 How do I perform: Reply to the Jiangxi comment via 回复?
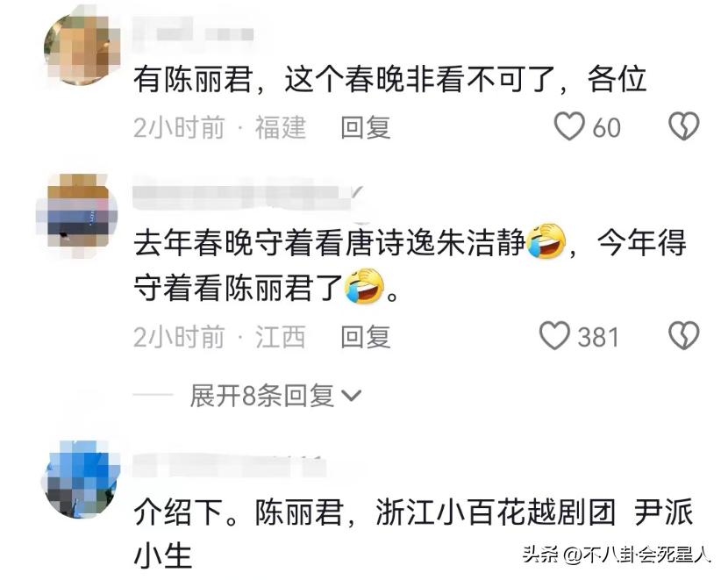(366, 337)
